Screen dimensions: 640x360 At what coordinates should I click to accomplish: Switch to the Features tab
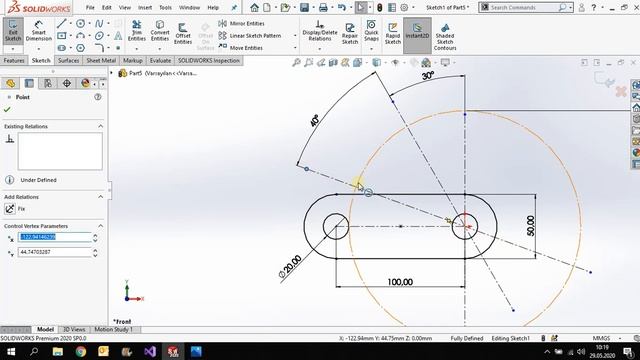click(x=14, y=60)
